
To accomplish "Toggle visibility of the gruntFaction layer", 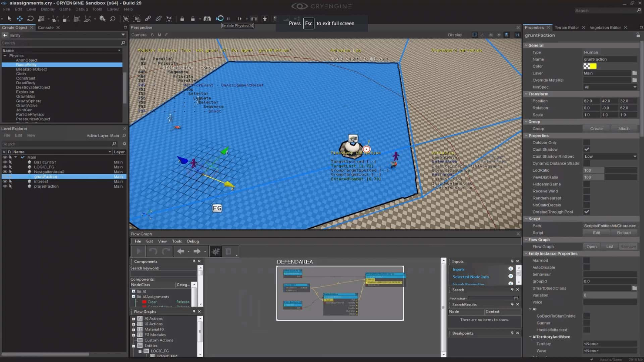I will coord(4,176).
